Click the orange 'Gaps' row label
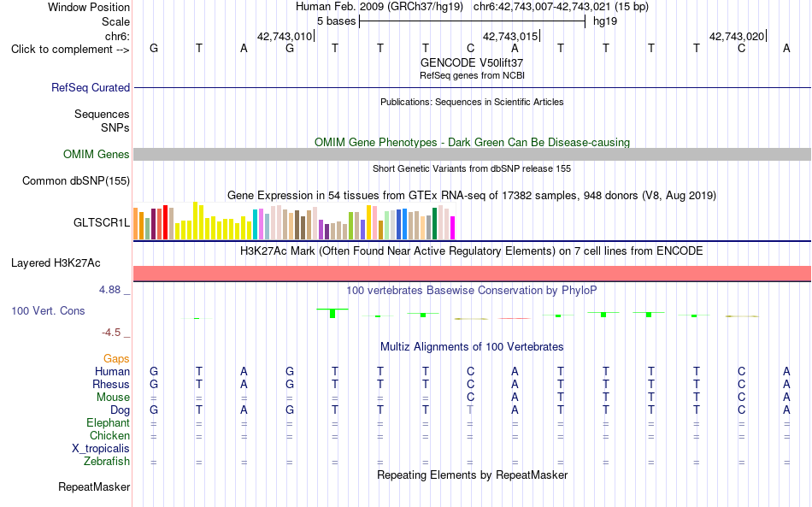 click(x=116, y=359)
